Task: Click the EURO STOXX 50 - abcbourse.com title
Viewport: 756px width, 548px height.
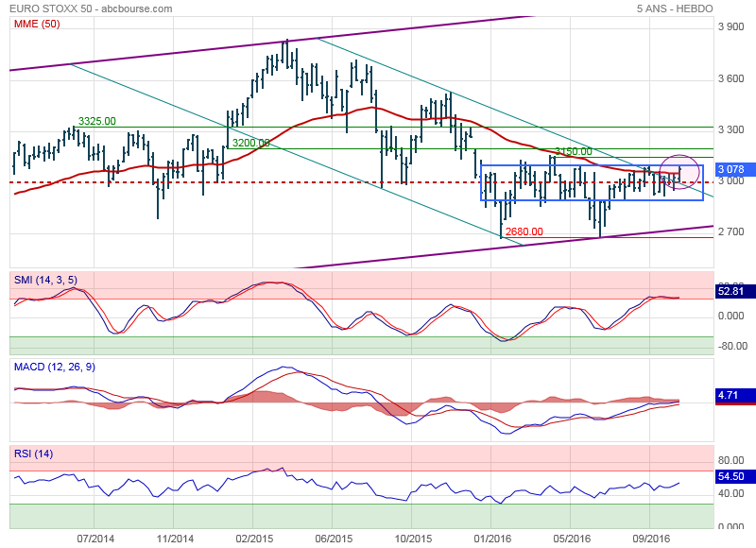Action: click(91, 9)
